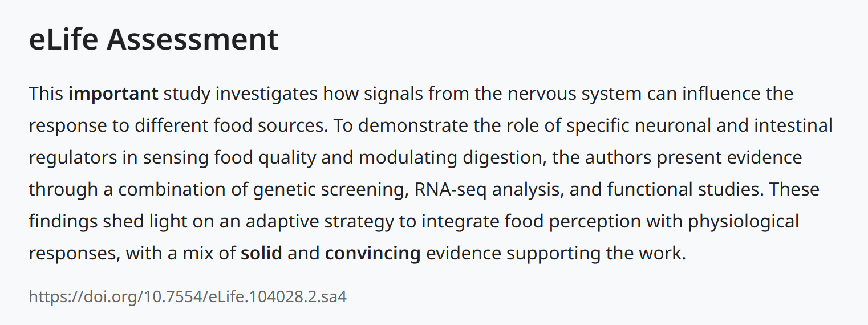Screen dimensions: 868x325
Task: Click the bold word "important"
Action: click(113, 94)
